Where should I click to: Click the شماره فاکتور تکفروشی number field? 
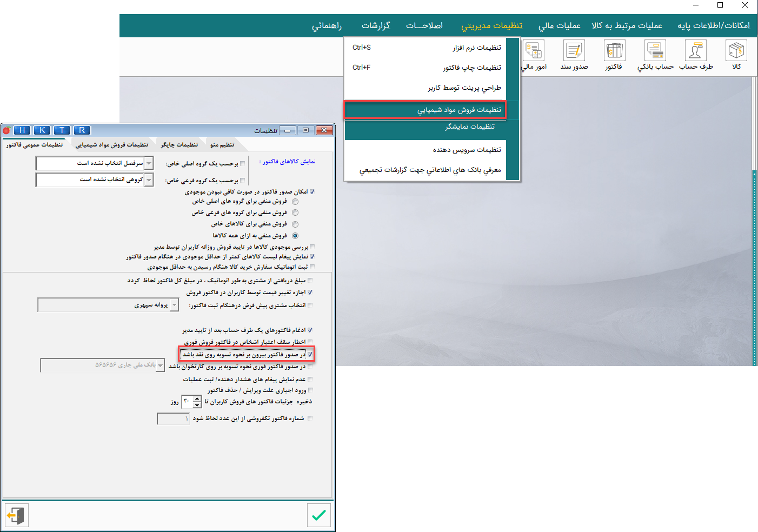pyautogui.click(x=173, y=418)
